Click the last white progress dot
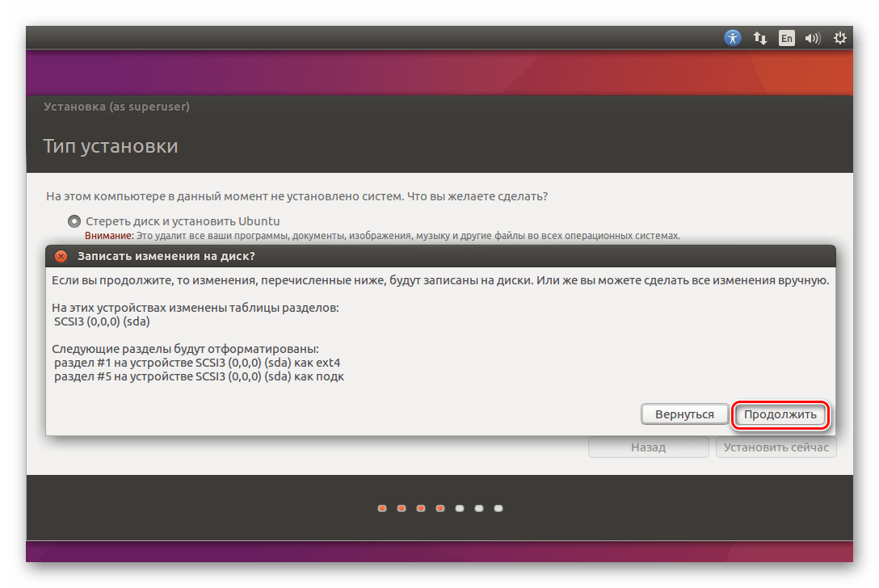 (498, 508)
